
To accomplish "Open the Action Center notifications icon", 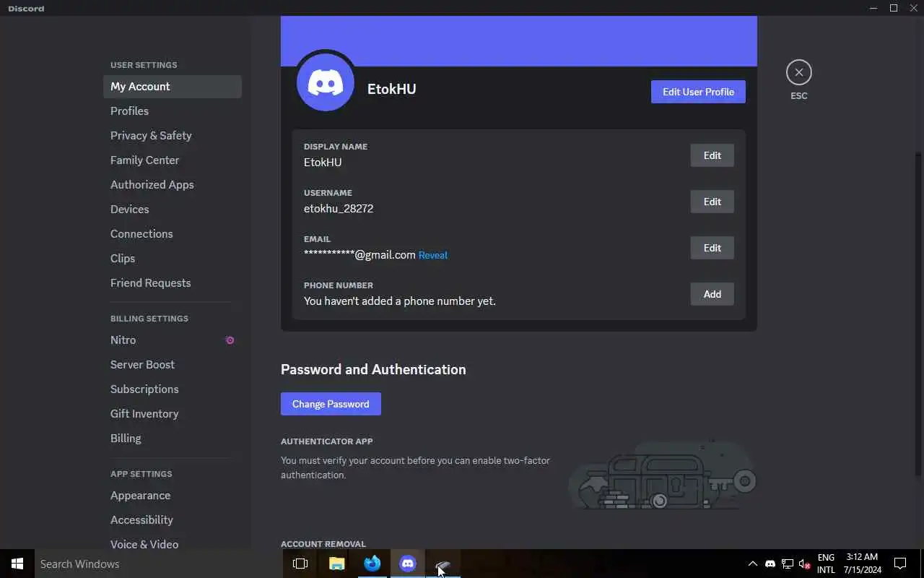I will (x=900, y=564).
